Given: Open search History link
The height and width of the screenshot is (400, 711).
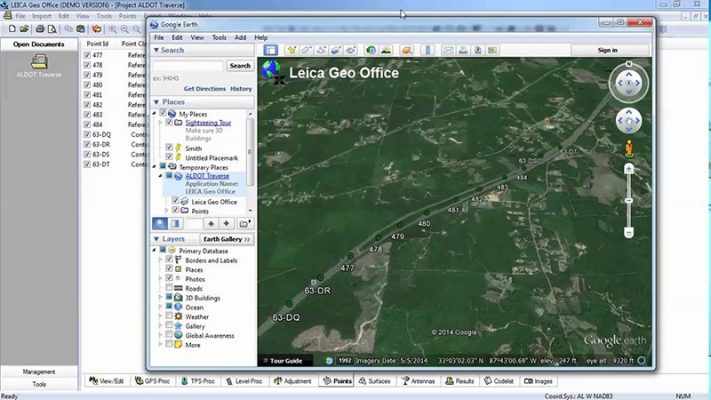Looking at the screenshot, I should coord(241,89).
